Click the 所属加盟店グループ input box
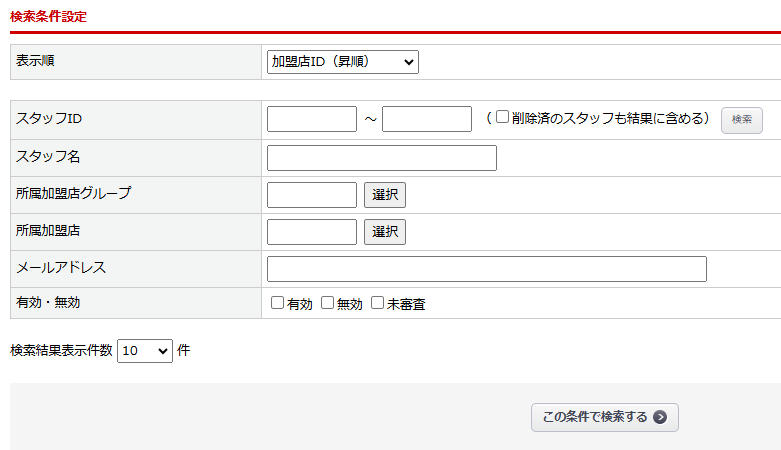The image size is (781, 450). 312,195
